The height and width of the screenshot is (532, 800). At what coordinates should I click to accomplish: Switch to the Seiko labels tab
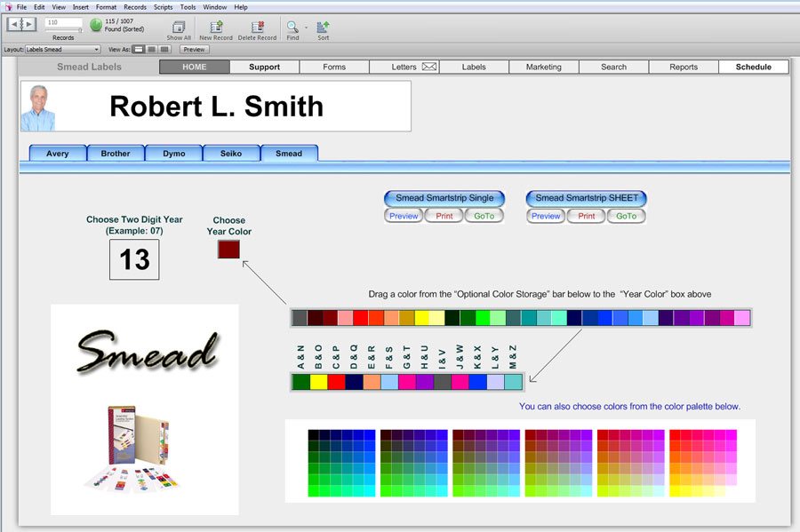click(231, 154)
